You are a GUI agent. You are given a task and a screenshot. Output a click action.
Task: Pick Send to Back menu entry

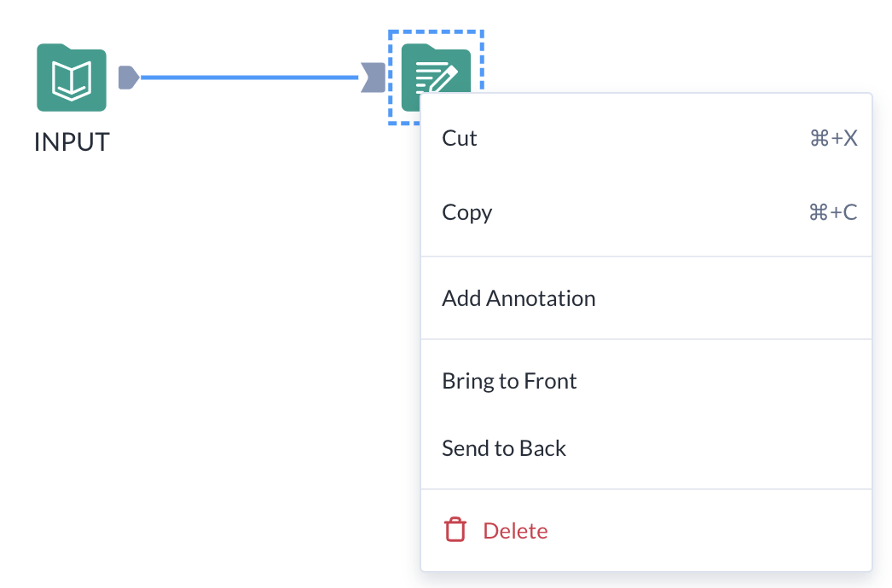click(503, 448)
